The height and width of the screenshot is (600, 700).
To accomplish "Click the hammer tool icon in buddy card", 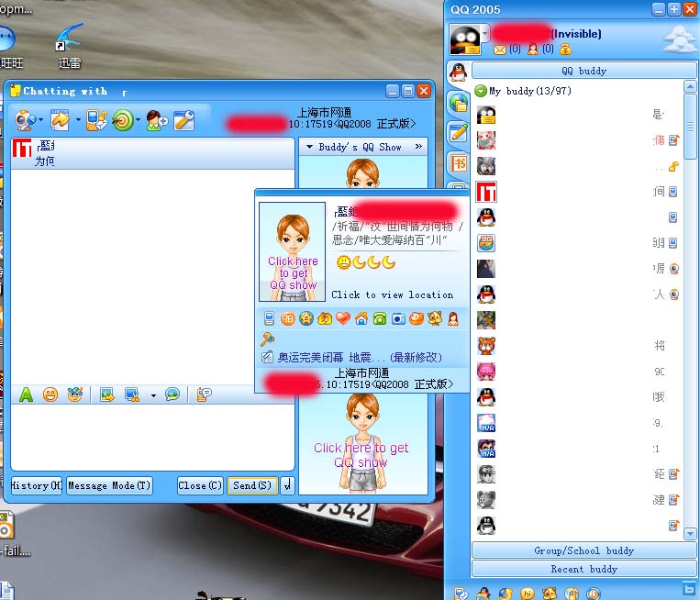I will pyautogui.click(x=267, y=339).
